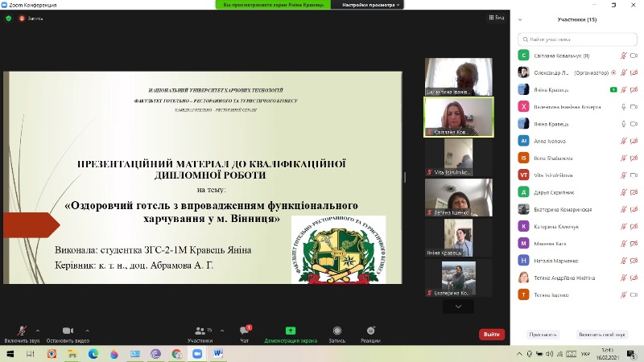
Task: Select participant Anna Ivanova
Action: 577,141
